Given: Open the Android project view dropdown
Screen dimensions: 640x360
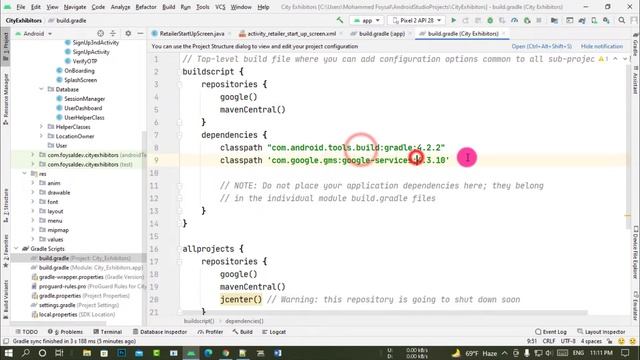Looking at the screenshot, I should click(x=34, y=33).
